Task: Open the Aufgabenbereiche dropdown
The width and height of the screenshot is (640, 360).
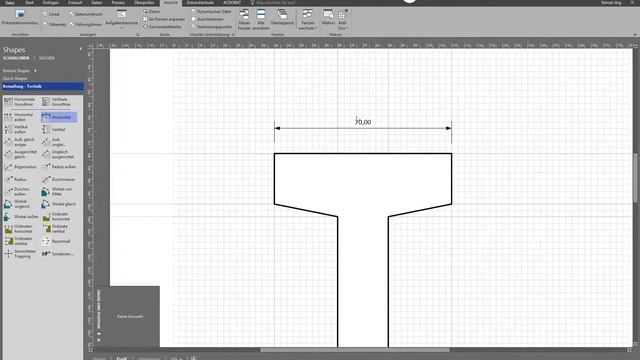Action: (x=122, y=19)
